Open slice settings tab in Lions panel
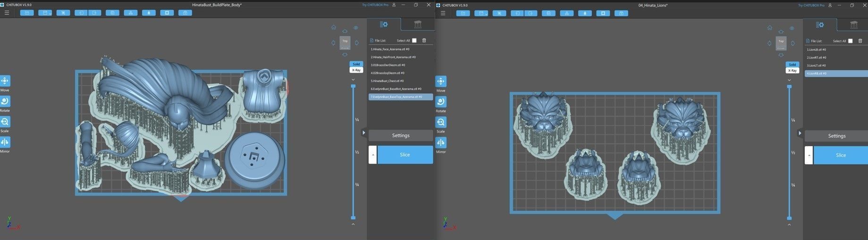Image resolution: width=868 pixels, height=240 pixels. (x=820, y=25)
